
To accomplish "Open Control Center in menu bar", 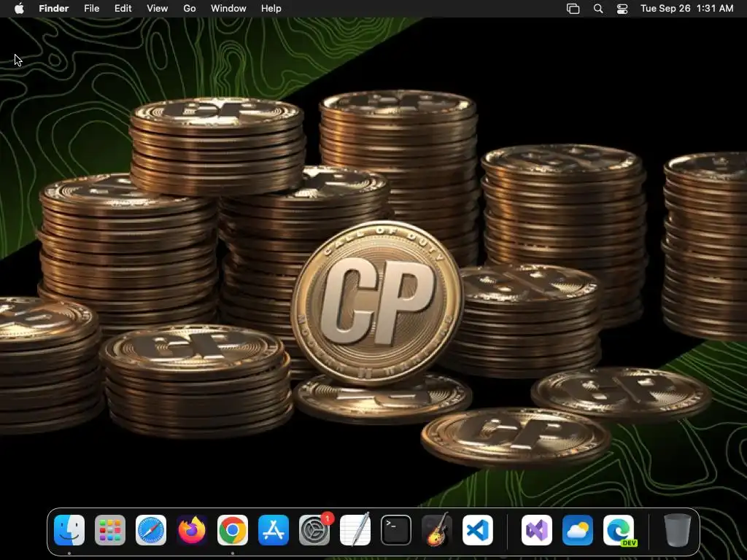I will click(622, 9).
